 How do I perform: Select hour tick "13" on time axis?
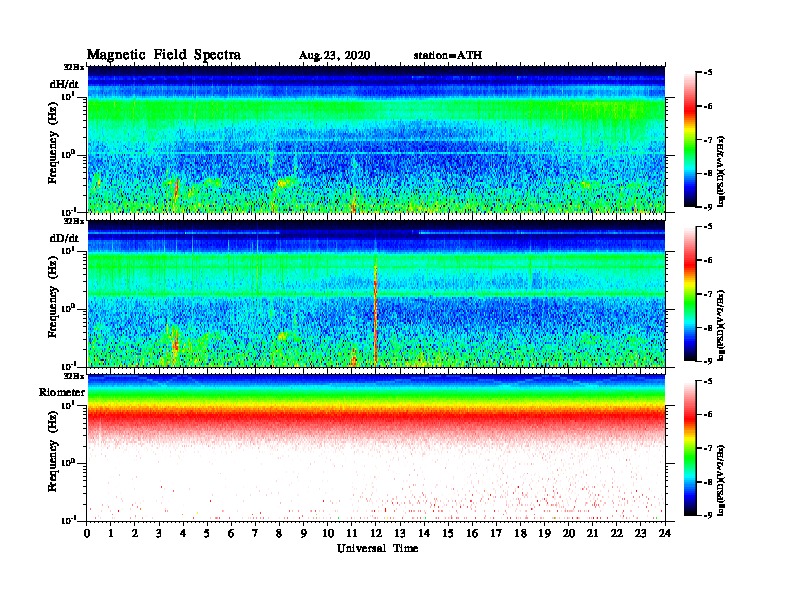400,534
